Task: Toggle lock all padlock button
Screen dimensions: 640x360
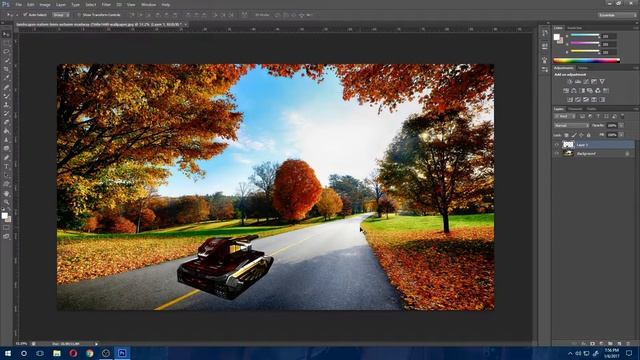Action: point(589,135)
